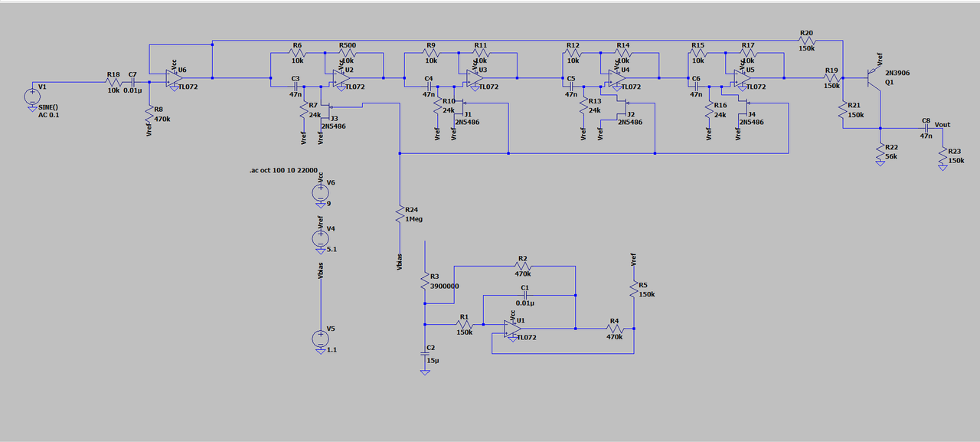Select the V5 1.1-volt Vbias source

pyautogui.click(x=321, y=338)
